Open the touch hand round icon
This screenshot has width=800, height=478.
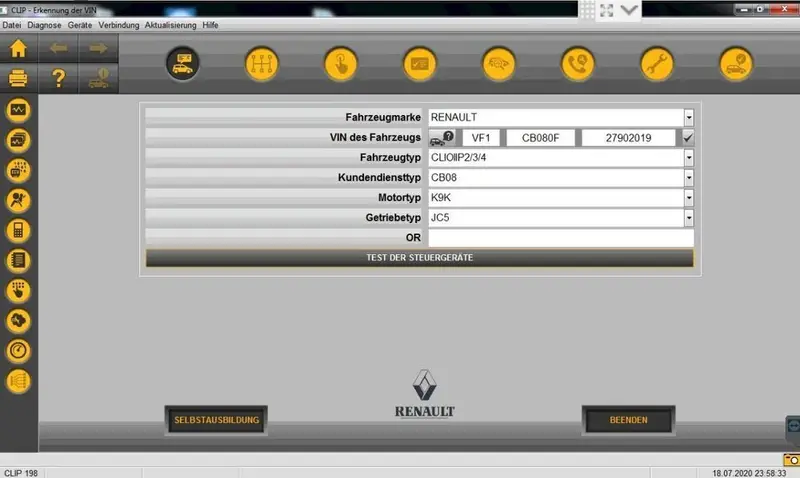[341, 64]
